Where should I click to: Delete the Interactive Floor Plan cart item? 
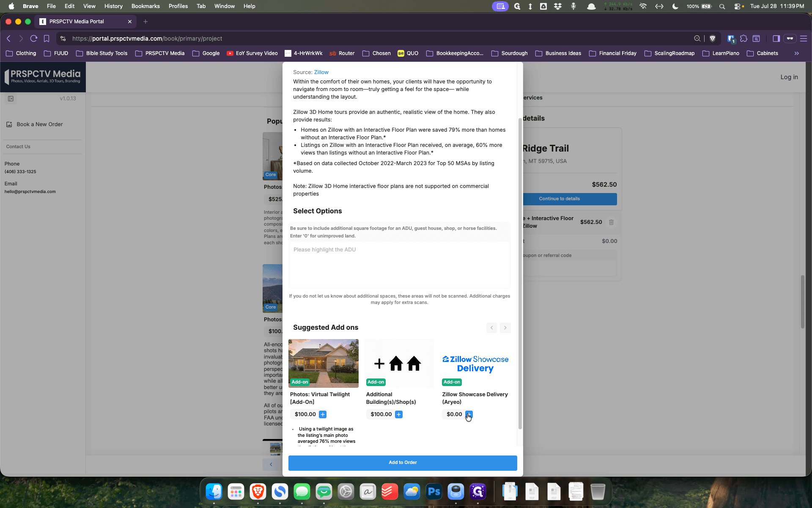611,222
